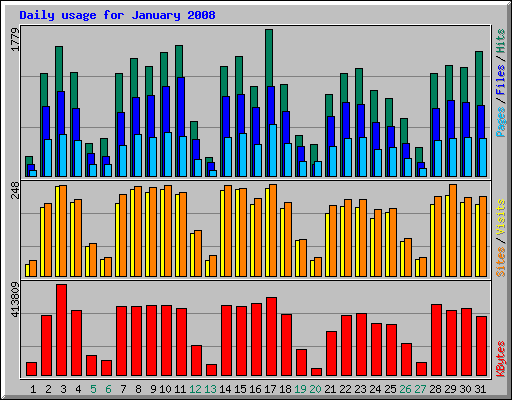Screen dimensions: 512x400
Task: Select day number 17 on the x-axis
Action: [x=270, y=389]
